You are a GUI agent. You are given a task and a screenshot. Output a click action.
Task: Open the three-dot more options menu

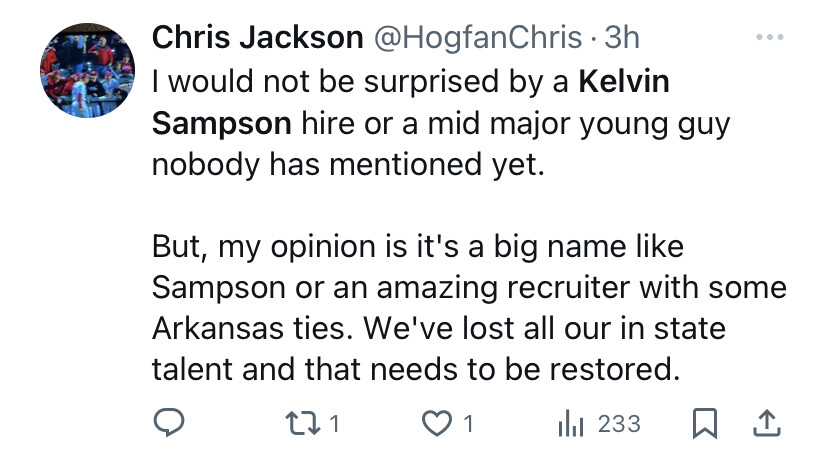click(770, 38)
